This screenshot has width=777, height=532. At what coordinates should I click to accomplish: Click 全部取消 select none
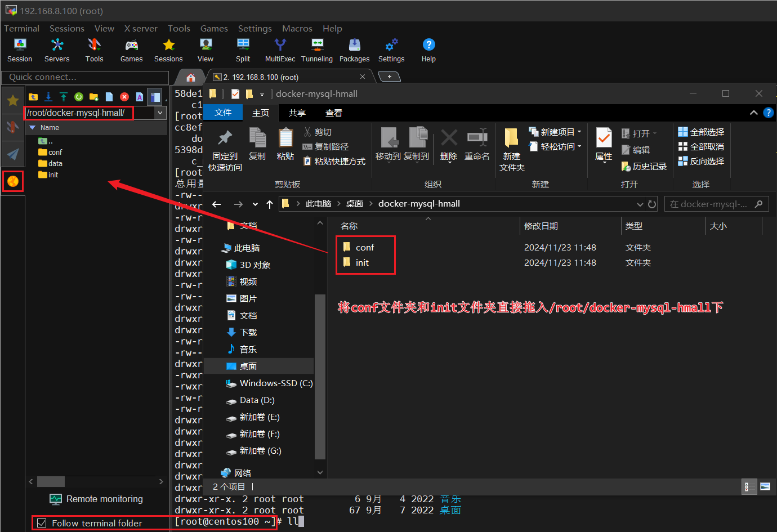(701, 146)
